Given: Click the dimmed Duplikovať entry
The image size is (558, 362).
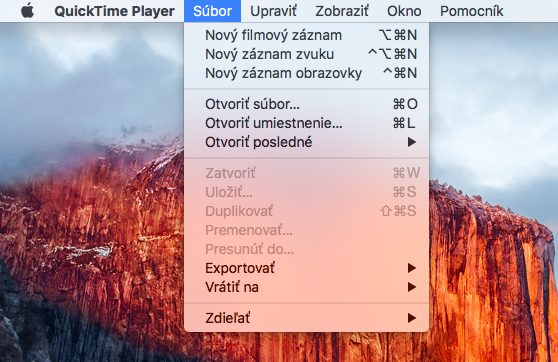Looking at the screenshot, I should pos(306,211).
